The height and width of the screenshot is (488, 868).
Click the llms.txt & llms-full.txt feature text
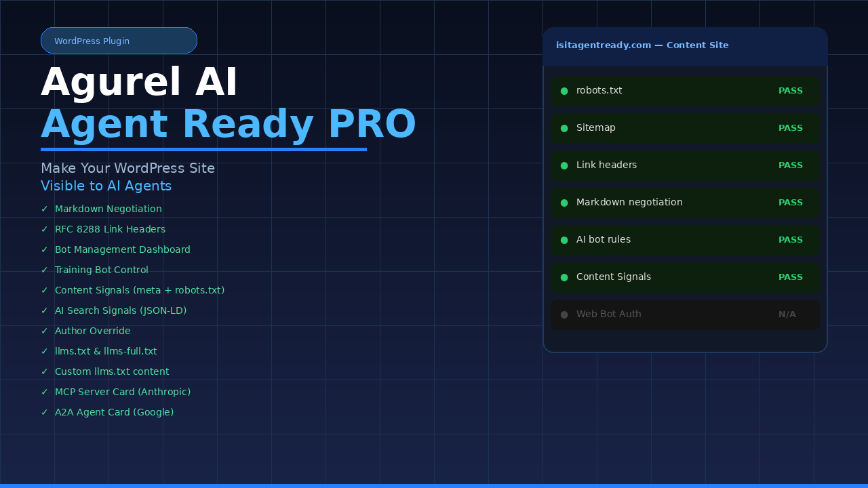pyautogui.click(x=106, y=351)
